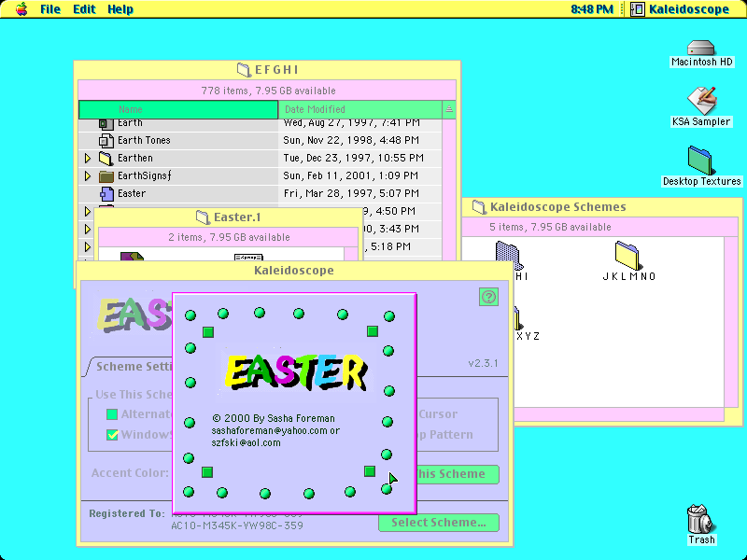Select the Easter file icon in EFGHI
Viewport: 747px width, 560px height.
click(106, 193)
